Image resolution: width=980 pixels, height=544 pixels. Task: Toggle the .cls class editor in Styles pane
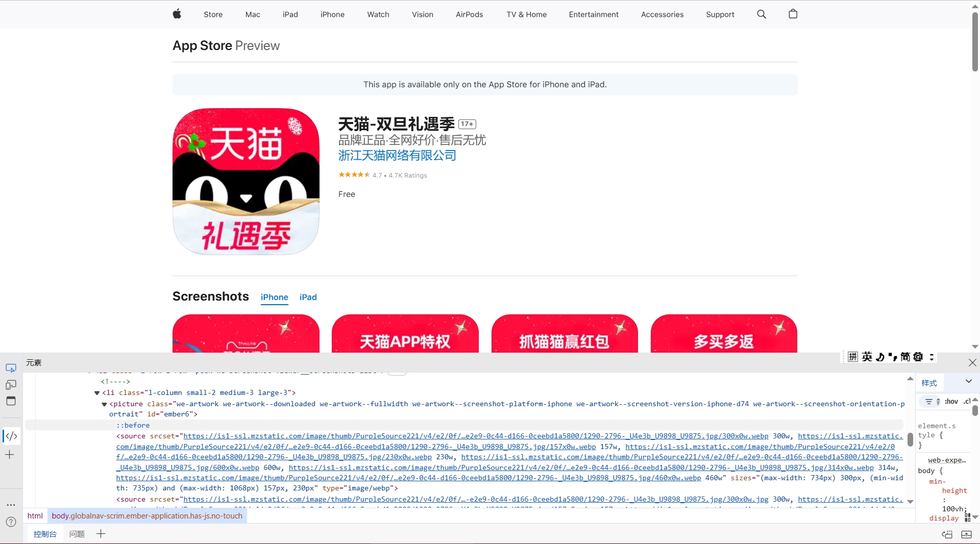click(x=967, y=402)
